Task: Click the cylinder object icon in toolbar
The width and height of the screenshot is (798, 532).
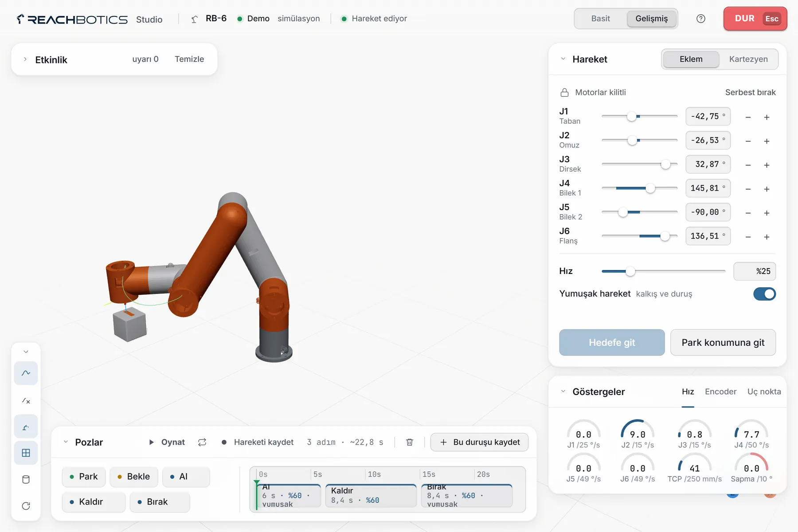Action: [x=26, y=480]
